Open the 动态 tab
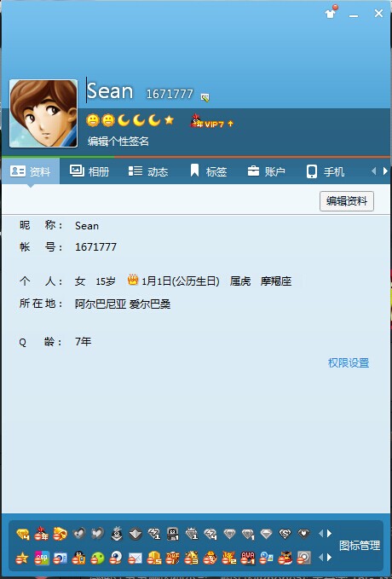Screen dimensions: 392x579 tap(148, 171)
